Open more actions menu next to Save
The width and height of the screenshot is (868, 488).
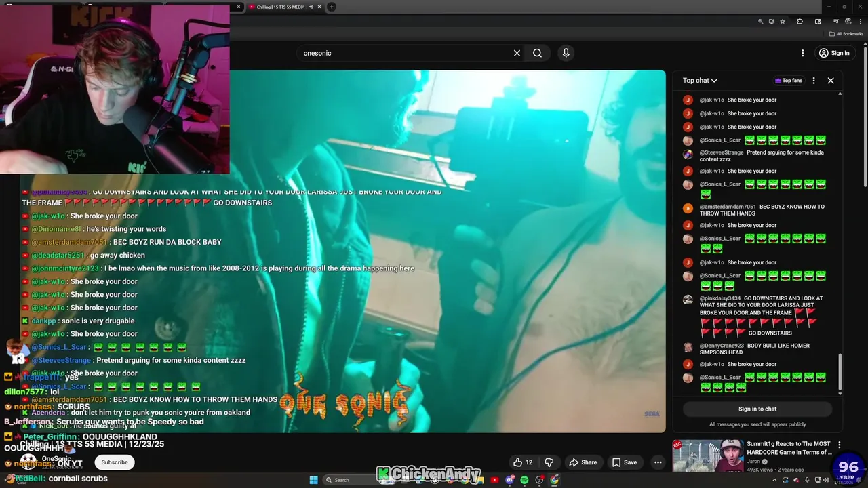tap(658, 462)
